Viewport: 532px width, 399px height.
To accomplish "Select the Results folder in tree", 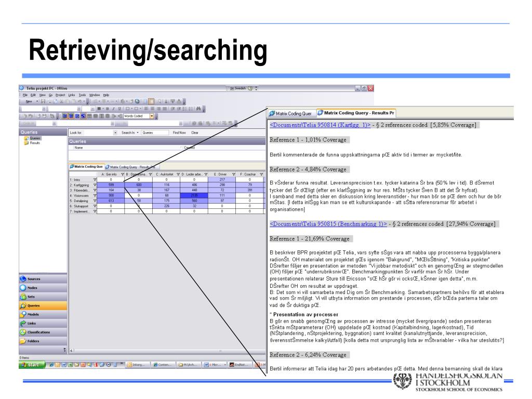I will (x=32, y=143).
